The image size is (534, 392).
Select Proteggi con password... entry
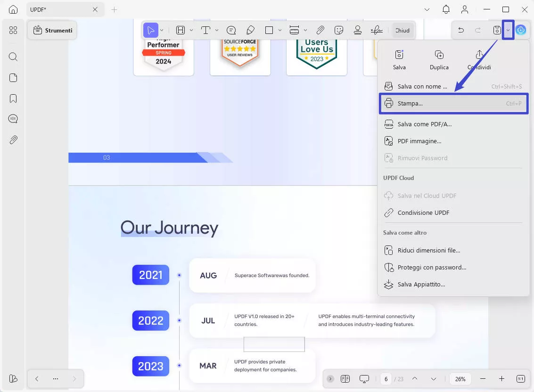[453, 267]
